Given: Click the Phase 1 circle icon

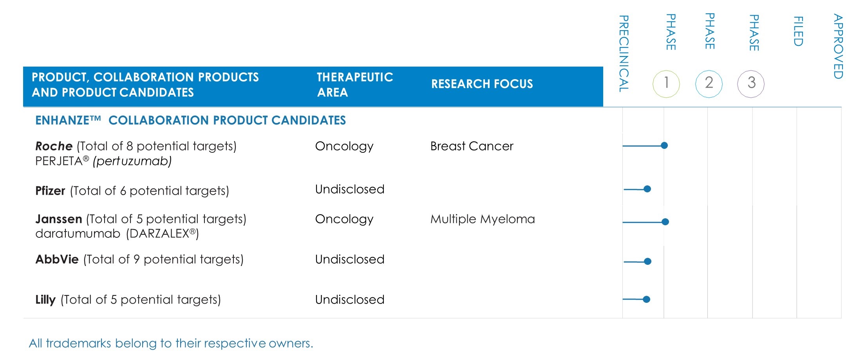Looking at the screenshot, I should [x=666, y=83].
